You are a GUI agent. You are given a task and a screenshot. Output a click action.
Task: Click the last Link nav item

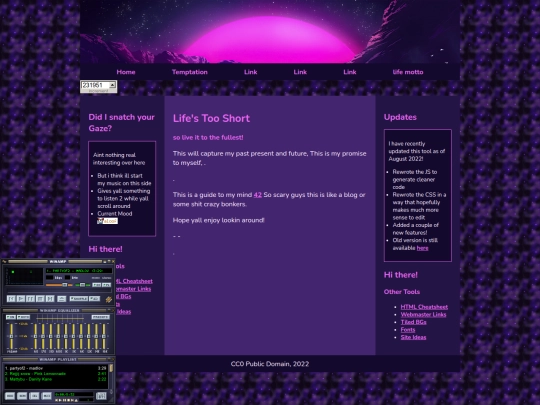pos(350,72)
